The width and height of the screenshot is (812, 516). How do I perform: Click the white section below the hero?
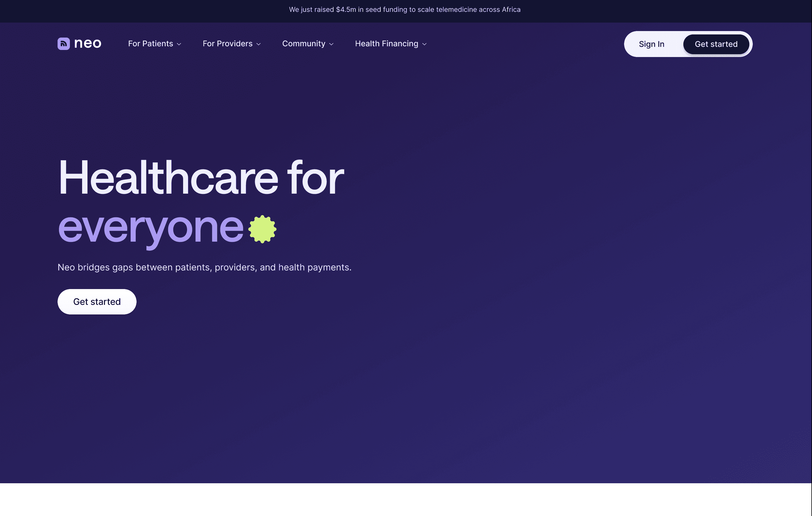405,499
